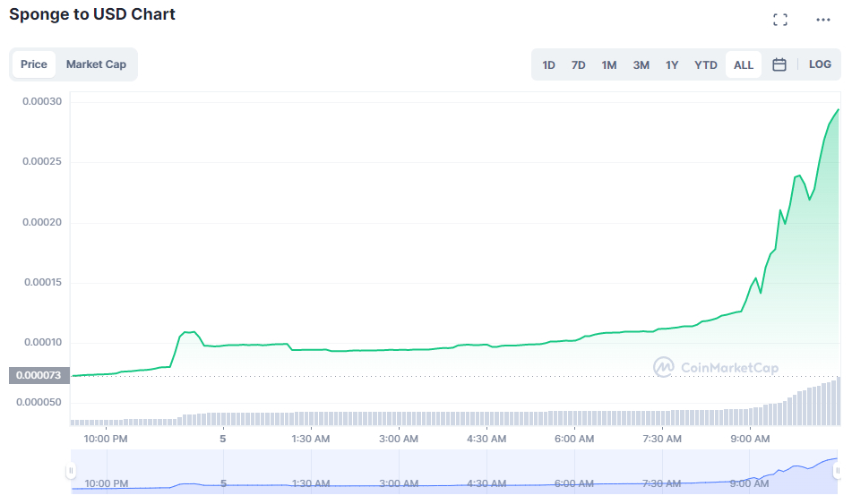Click the 0.000050 y-axis label

[x=39, y=403]
